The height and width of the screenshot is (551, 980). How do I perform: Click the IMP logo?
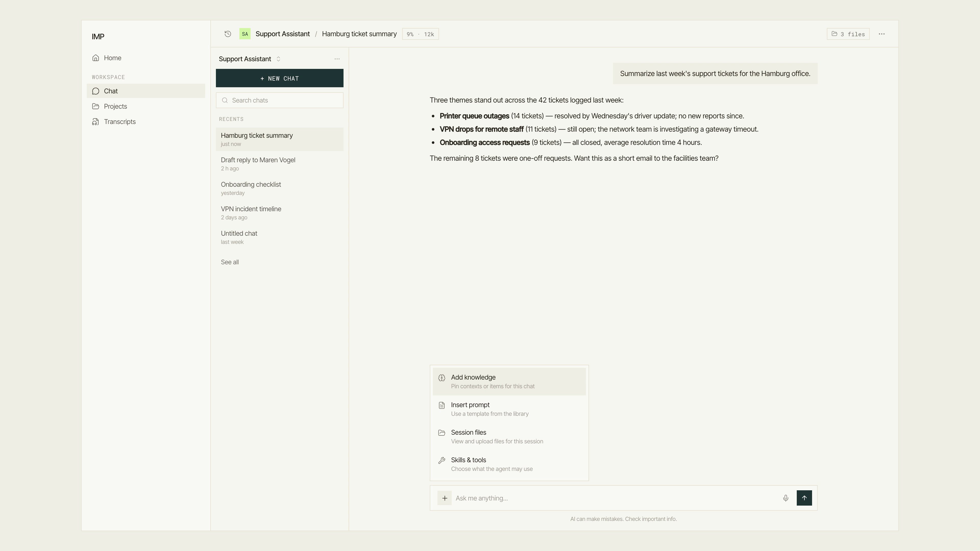pyautogui.click(x=98, y=36)
